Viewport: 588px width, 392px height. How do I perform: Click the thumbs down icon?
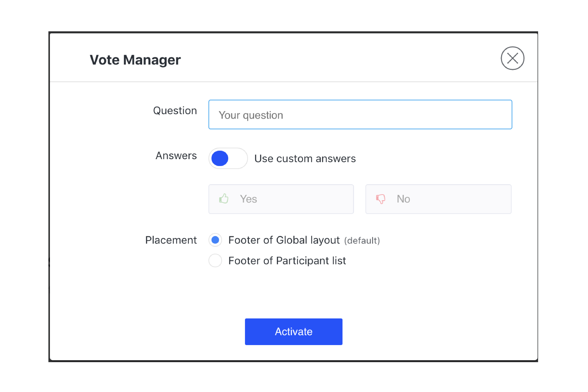tap(380, 199)
